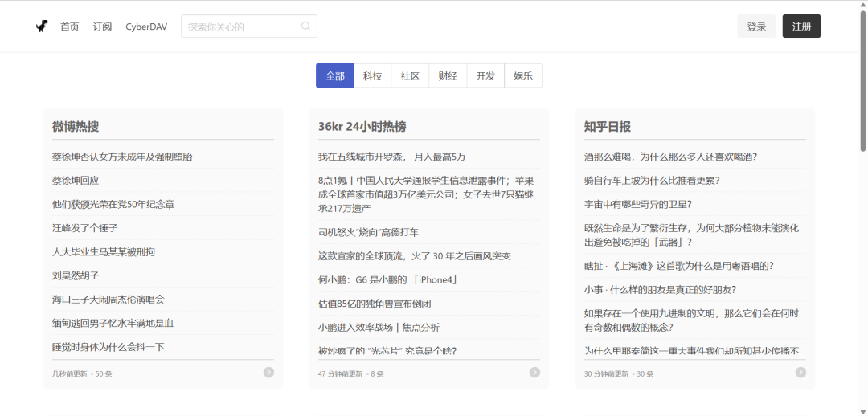
Task: Open 如果存在一个使用九进制的文明 headline
Action: click(x=691, y=320)
